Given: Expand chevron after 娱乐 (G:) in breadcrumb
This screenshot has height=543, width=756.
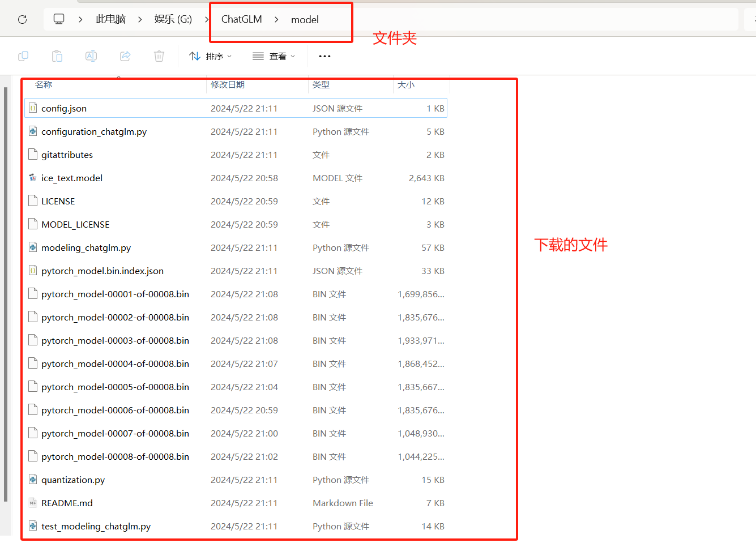Looking at the screenshot, I should (207, 19).
